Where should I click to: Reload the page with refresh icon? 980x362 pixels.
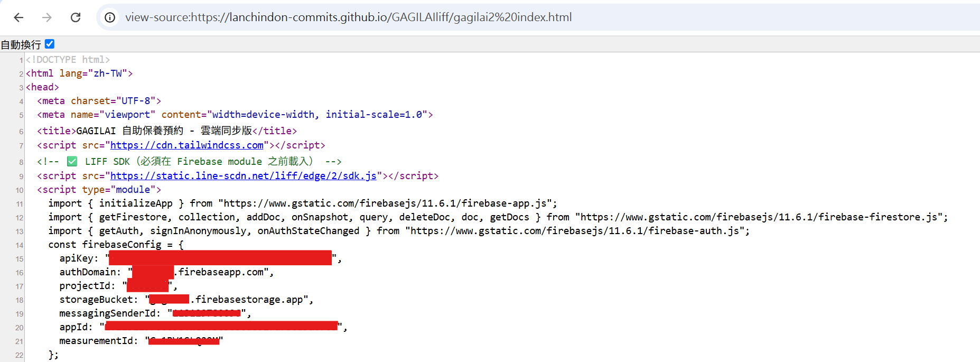76,17
